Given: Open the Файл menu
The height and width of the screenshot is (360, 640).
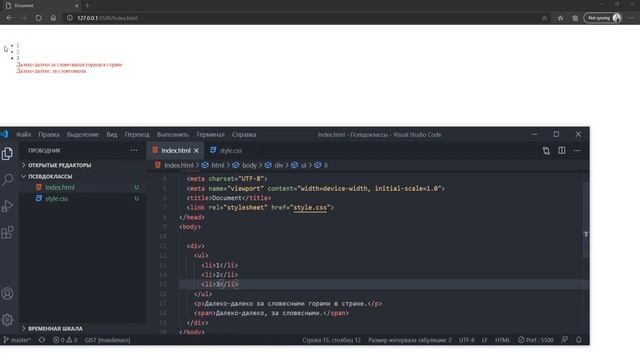Looking at the screenshot, I should click(23, 134).
